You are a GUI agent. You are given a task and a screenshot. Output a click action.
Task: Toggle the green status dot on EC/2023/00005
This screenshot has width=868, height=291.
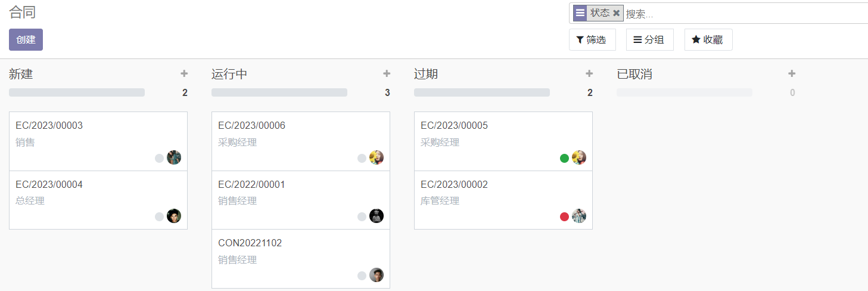[564, 158]
